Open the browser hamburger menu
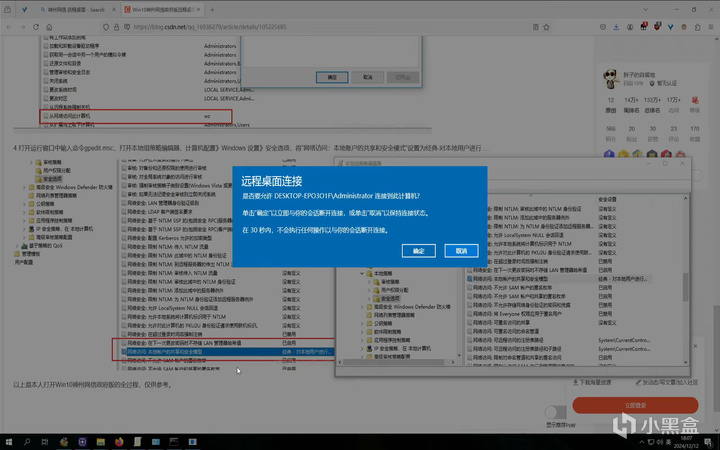The image size is (720, 450). coord(711,27)
